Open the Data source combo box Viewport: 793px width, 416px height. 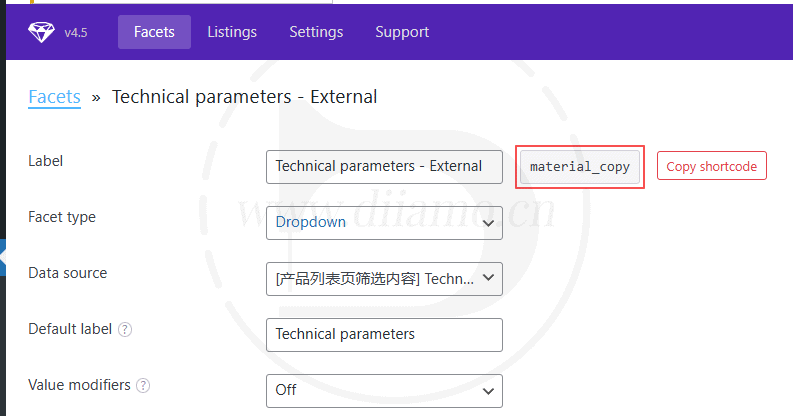(x=384, y=279)
